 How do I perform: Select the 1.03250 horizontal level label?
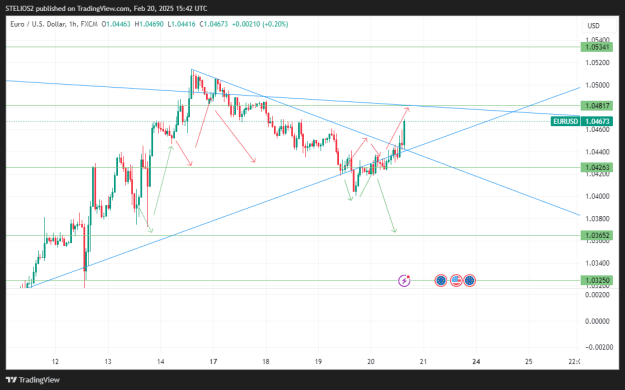597,280
